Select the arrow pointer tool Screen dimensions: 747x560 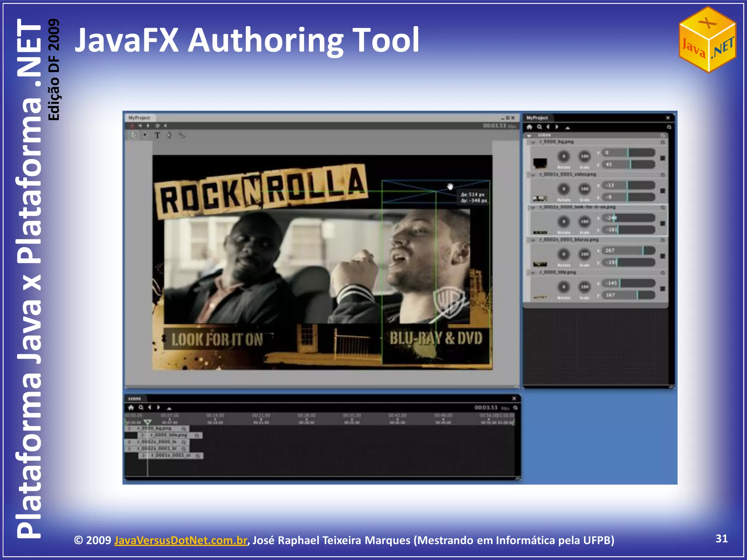pos(146,135)
